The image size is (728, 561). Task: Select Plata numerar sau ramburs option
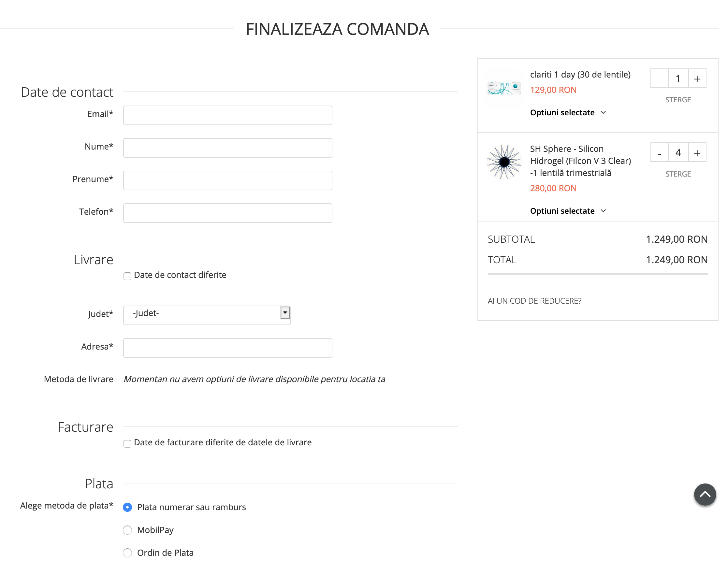pos(127,507)
